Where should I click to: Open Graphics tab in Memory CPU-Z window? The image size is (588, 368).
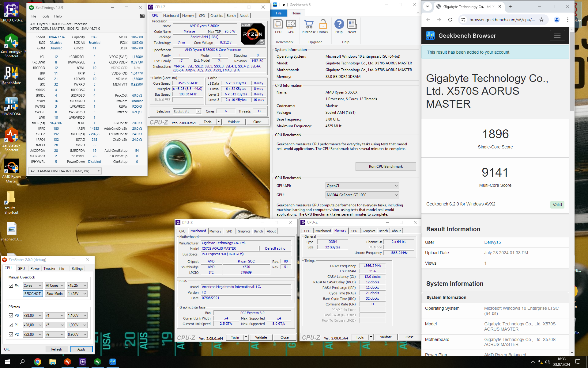coord(369,231)
